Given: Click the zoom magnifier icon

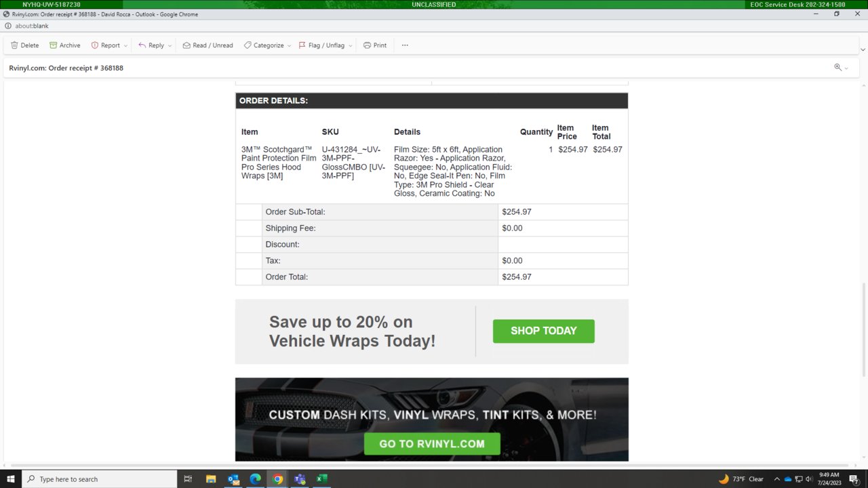Looking at the screenshot, I should (x=838, y=67).
